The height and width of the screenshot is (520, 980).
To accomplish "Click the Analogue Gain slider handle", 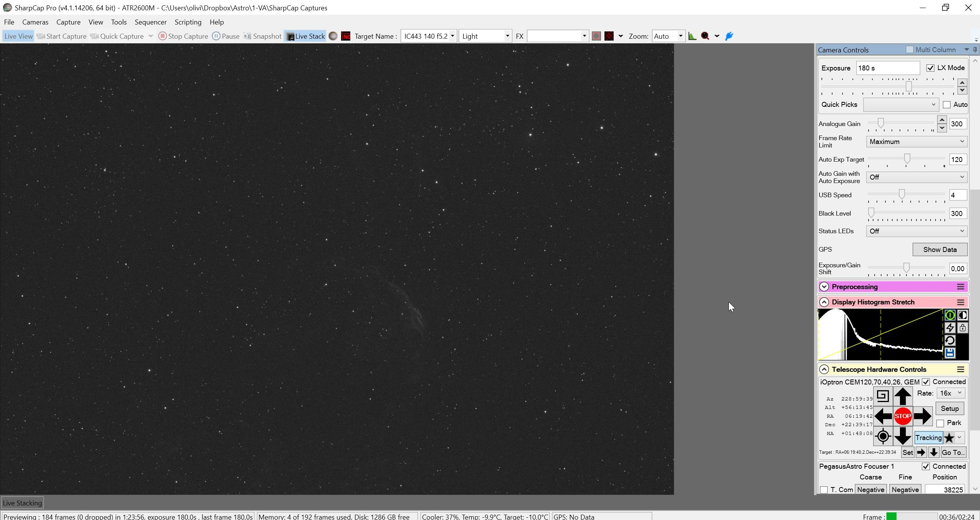I will coord(880,123).
